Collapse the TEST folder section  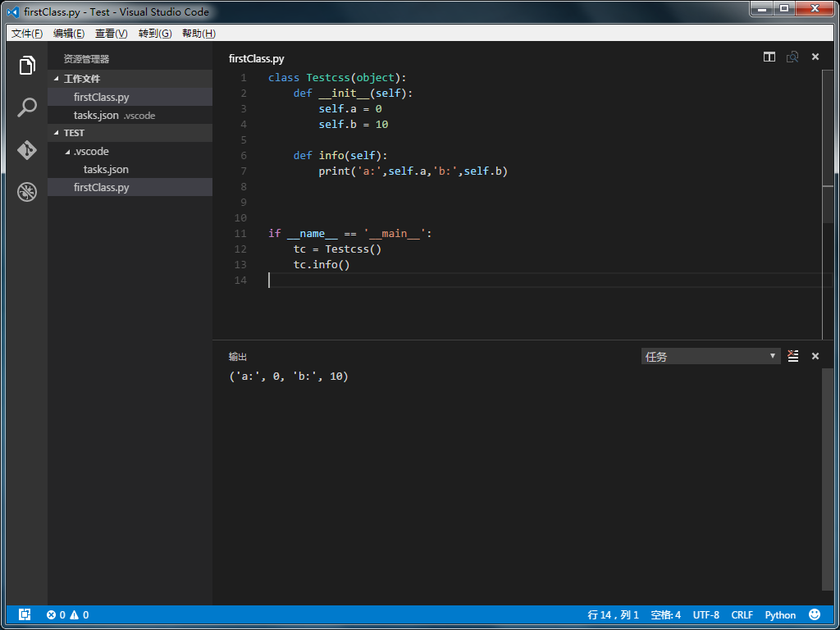coord(130,133)
